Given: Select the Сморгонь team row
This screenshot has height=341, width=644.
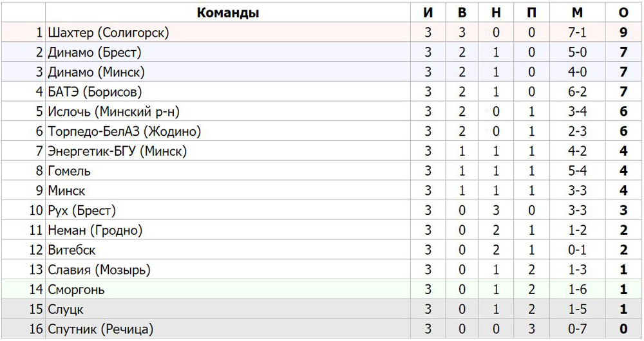Looking at the screenshot, I should 321,290.
